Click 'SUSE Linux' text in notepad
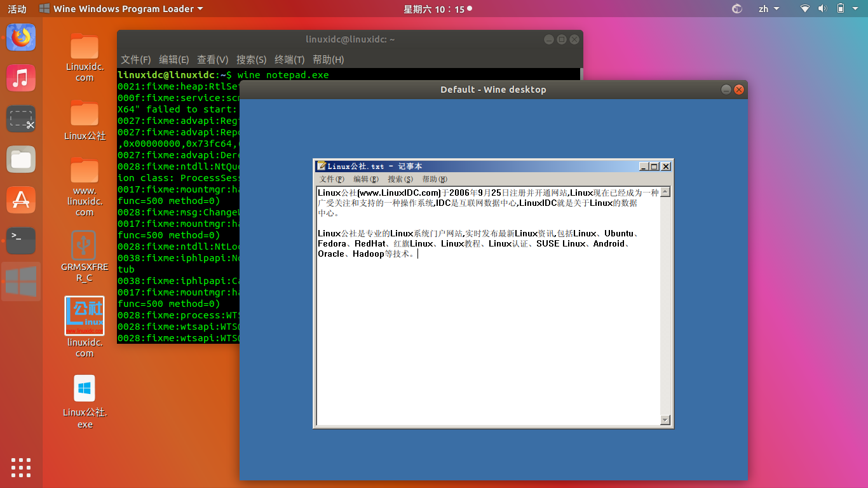Screen dimensions: 868x488 tap(561, 243)
